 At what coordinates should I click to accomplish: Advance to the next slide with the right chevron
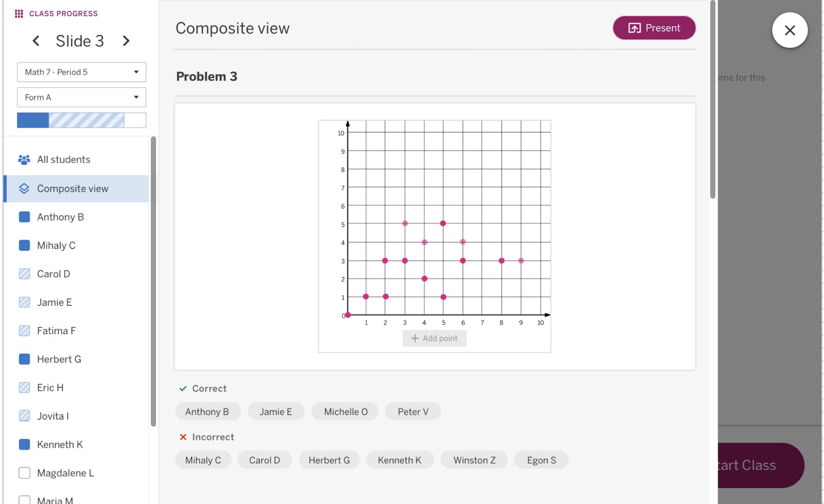(126, 41)
